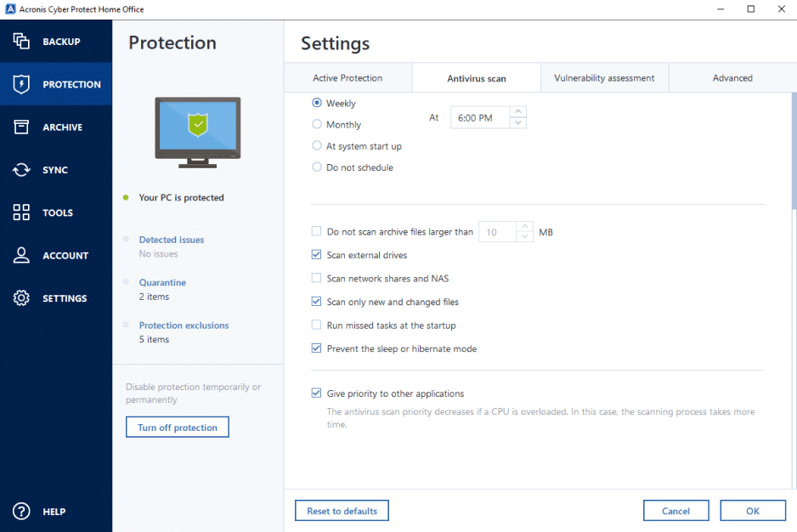Choose the Do not schedule option
The image size is (797, 532).
pyautogui.click(x=317, y=167)
